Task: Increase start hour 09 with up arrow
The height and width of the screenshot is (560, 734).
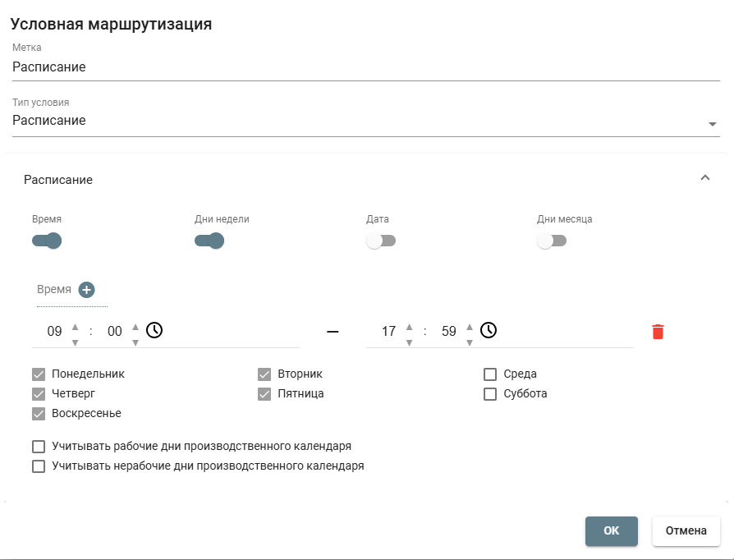Action: pyautogui.click(x=75, y=326)
